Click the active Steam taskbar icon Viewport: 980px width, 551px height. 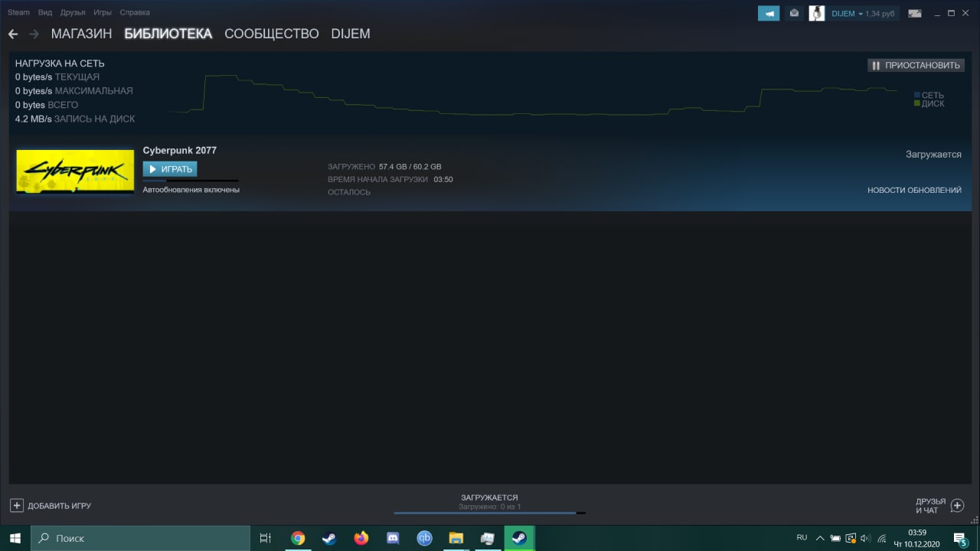[519, 538]
